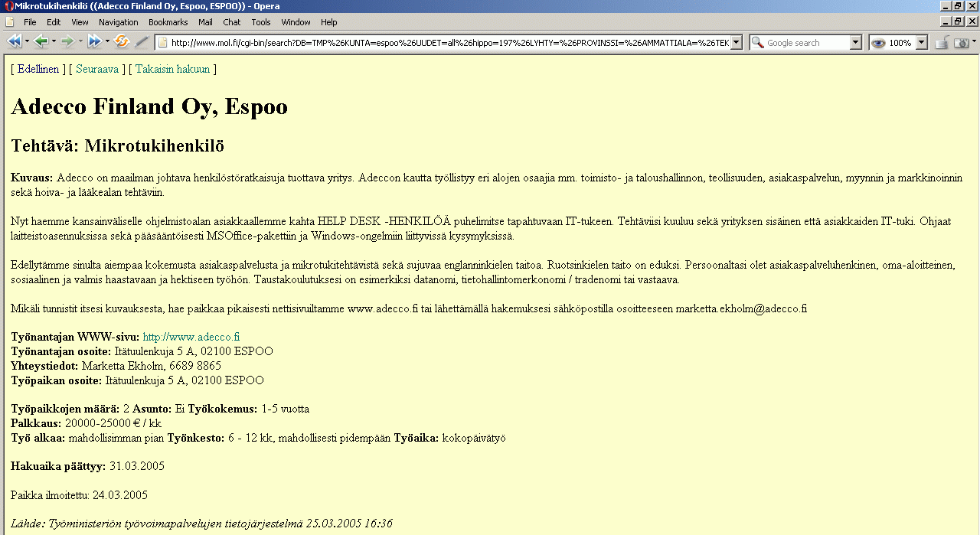Open the 100% zoom level dropdown
The width and height of the screenshot is (980, 535).
pos(921,43)
